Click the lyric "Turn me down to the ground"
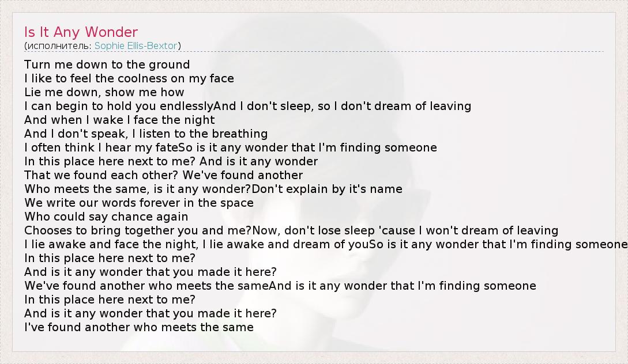The image size is (628, 364). click(107, 65)
